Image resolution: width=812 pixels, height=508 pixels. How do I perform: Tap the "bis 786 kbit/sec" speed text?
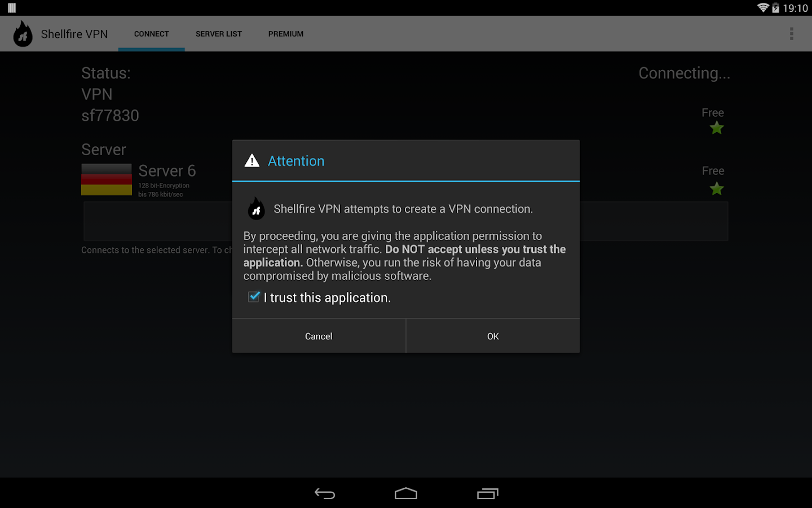click(161, 195)
